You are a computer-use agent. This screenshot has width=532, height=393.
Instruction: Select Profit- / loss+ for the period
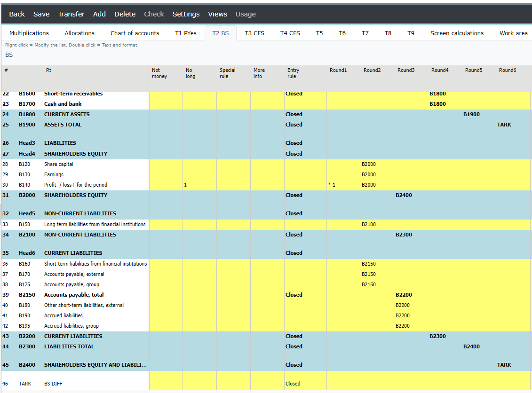pos(76,185)
